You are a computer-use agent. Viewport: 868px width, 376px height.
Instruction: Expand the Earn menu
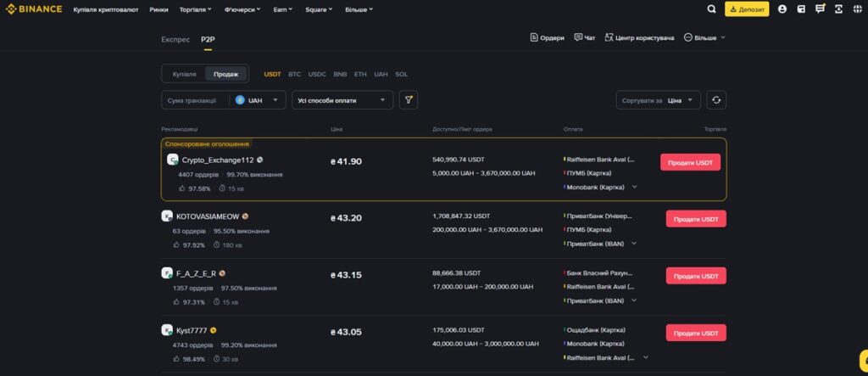[x=283, y=9]
